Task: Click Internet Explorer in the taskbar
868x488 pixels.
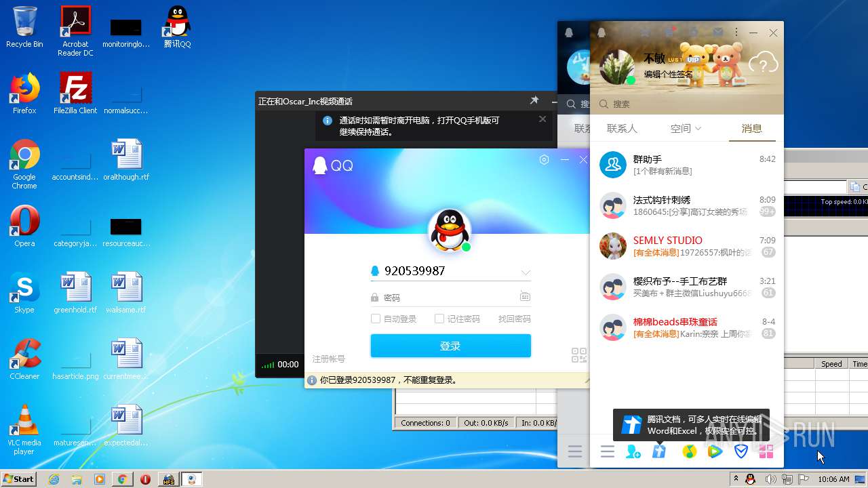Action: [x=54, y=479]
